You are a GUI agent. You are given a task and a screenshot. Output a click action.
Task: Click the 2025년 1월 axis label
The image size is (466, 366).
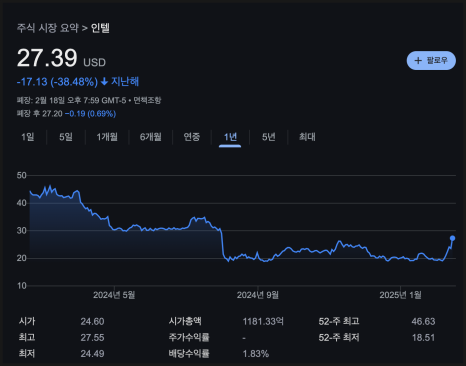pos(400,295)
